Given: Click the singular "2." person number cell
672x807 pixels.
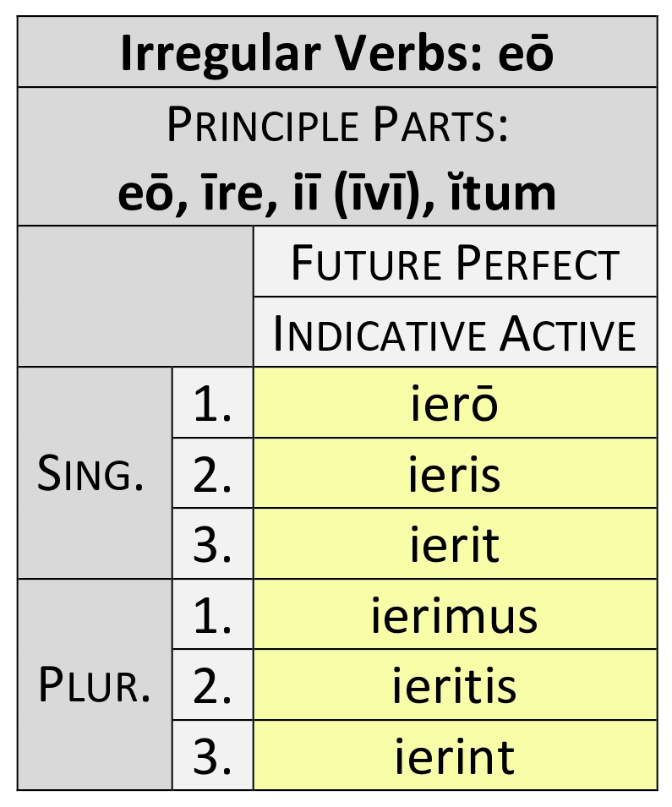Looking at the screenshot, I should tap(212, 474).
